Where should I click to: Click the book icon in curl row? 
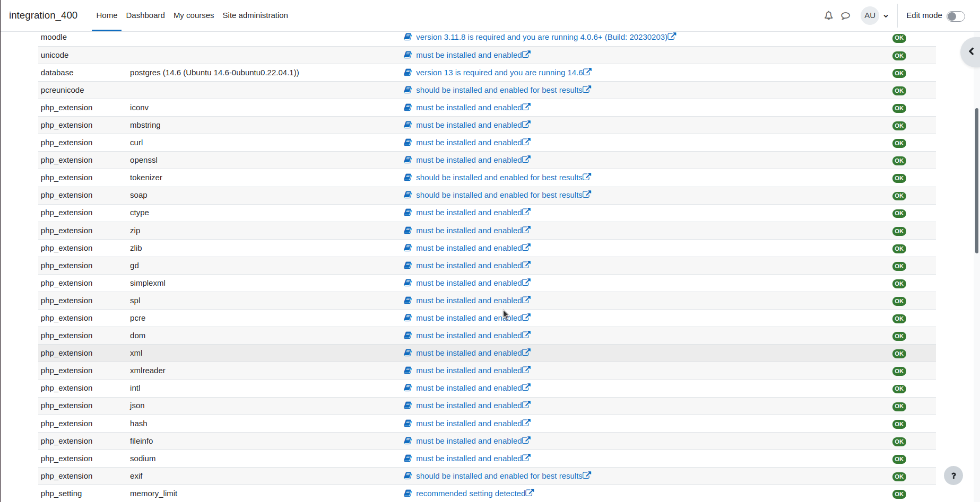click(x=407, y=142)
